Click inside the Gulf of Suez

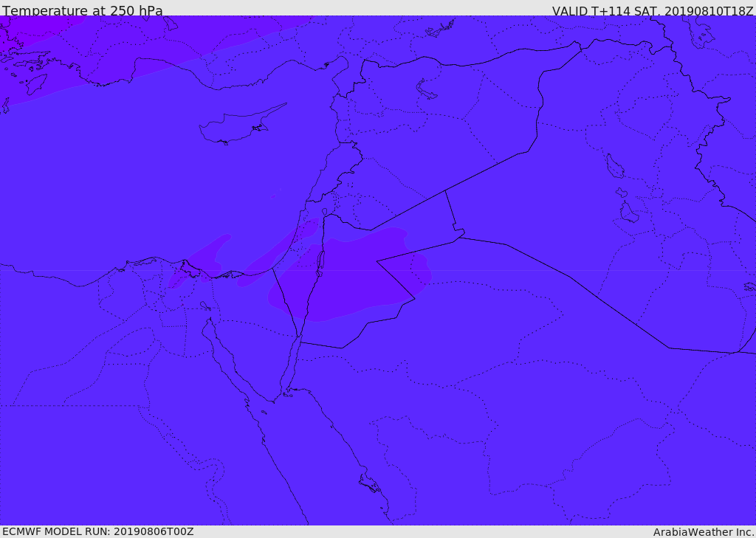[x=225, y=354]
